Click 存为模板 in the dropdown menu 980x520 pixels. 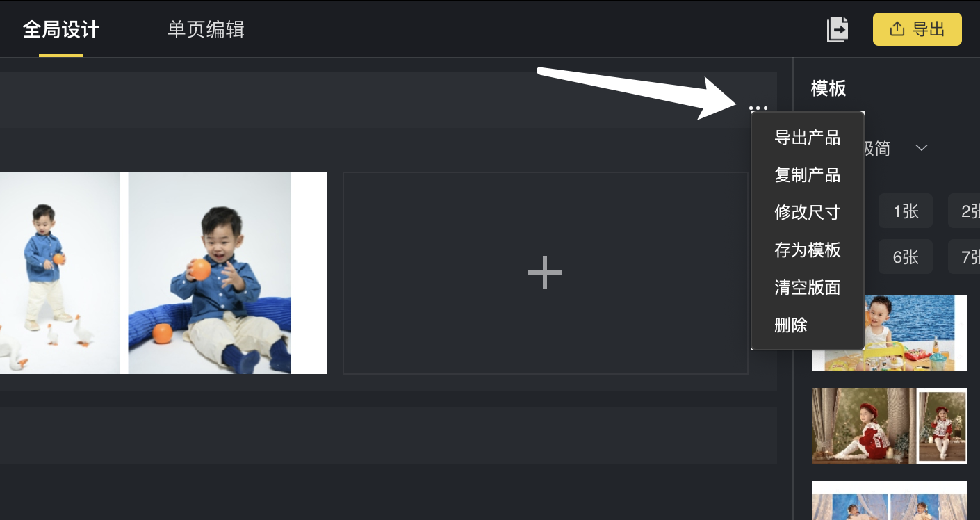point(808,250)
